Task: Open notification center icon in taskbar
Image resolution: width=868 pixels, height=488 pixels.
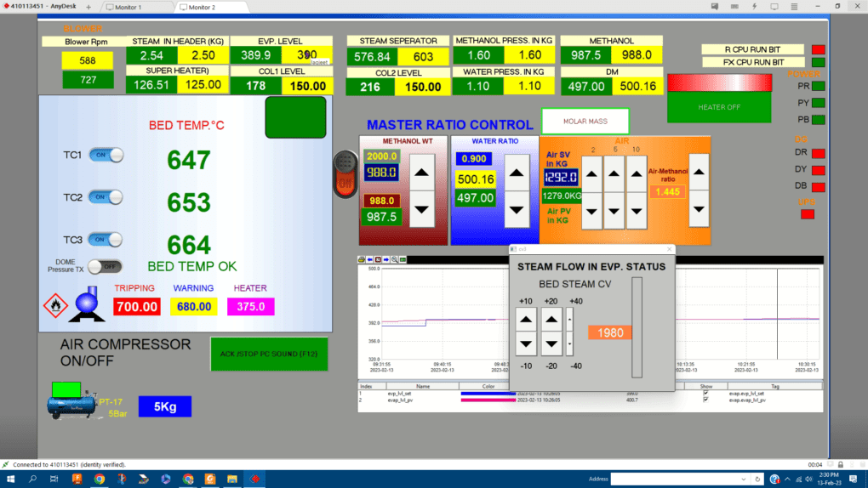Action: (x=853, y=479)
